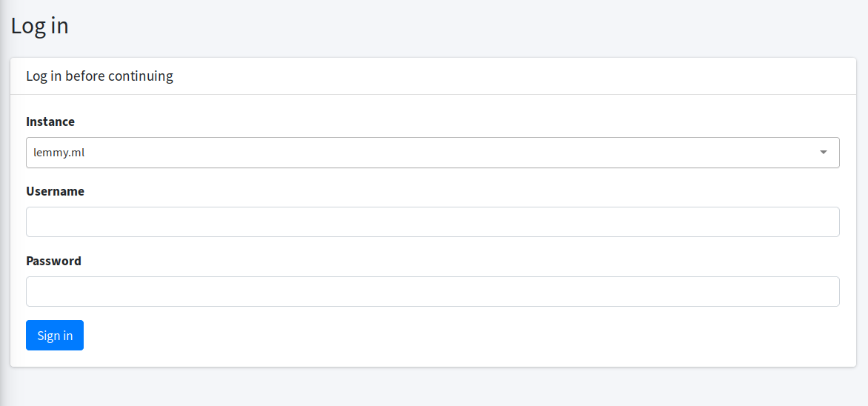Focus the Username input field
Image resolution: width=868 pixels, height=406 pixels.
(x=433, y=222)
